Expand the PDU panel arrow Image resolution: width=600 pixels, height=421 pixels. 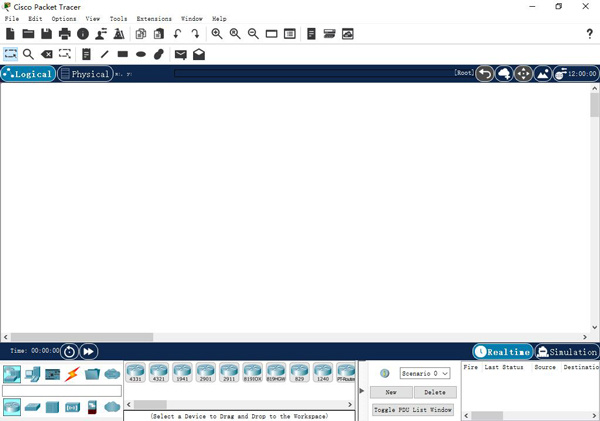coord(362,392)
